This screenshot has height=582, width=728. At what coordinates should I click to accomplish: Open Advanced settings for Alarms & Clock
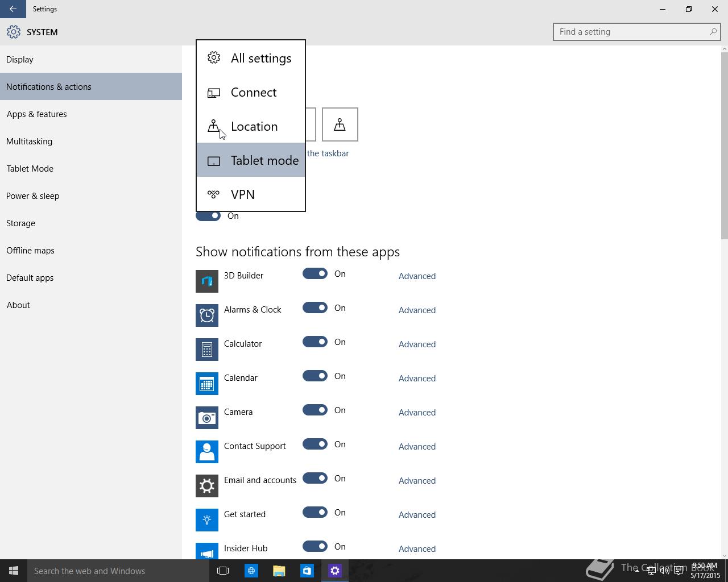click(417, 310)
